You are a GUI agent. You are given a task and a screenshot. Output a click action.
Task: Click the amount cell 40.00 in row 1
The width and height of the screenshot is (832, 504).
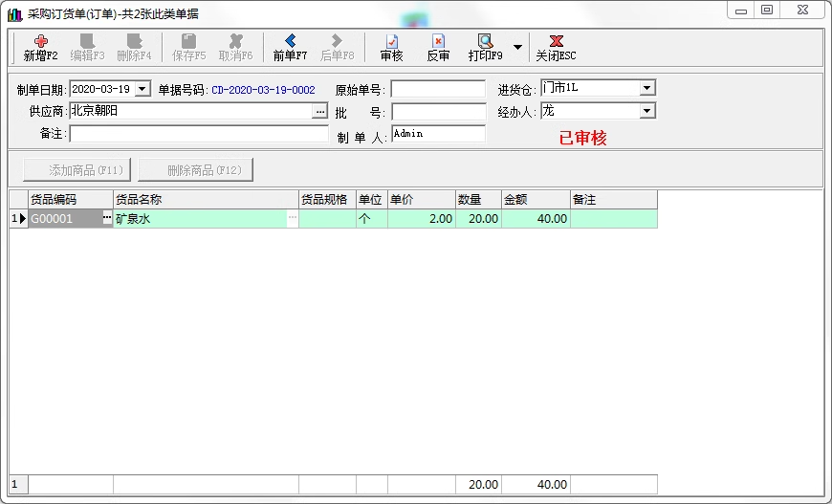pyautogui.click(x=536, y=219)
